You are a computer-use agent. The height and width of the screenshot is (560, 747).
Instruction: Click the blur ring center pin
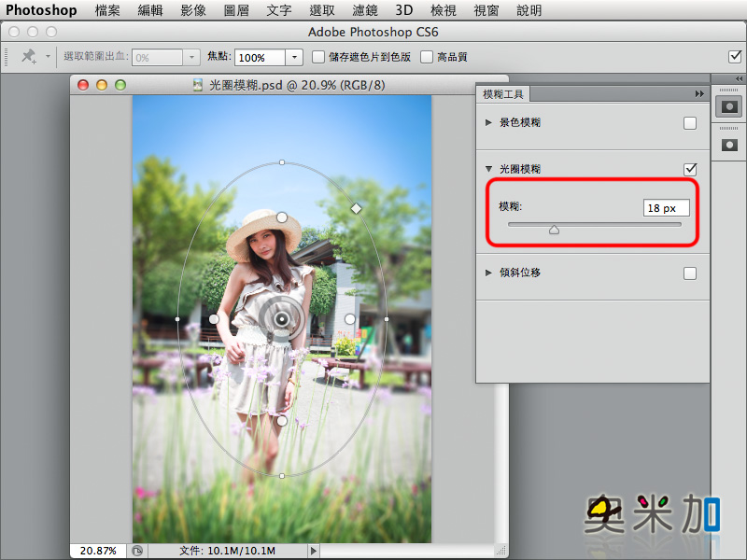tap(282, 319)
